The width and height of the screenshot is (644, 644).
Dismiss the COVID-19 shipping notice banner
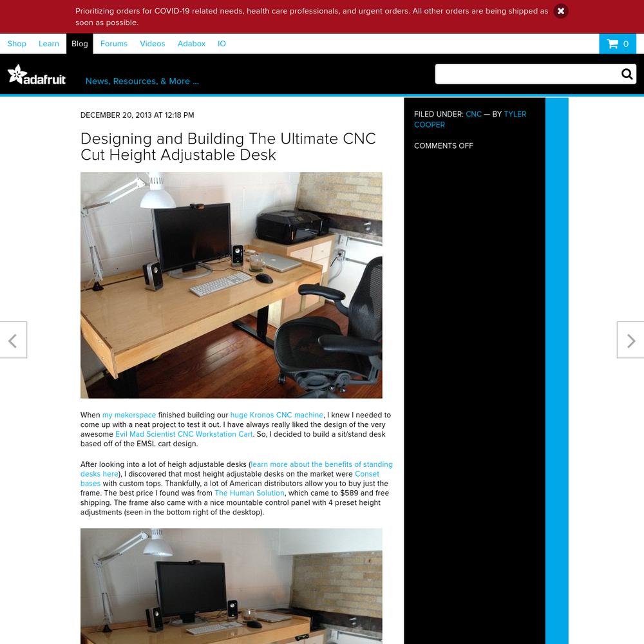[561, 11]
